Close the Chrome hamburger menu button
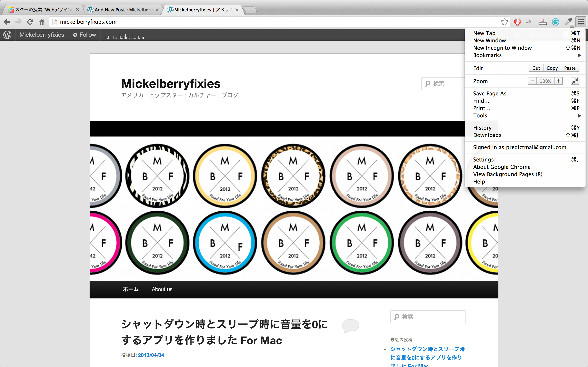The width and height of the screenshot is (588, 367). pos(581,22)
